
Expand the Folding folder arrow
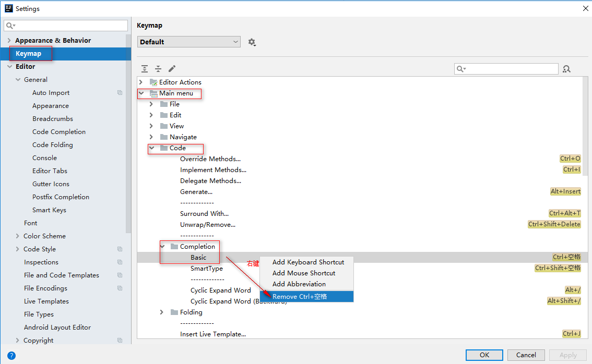tap(162, 312)
